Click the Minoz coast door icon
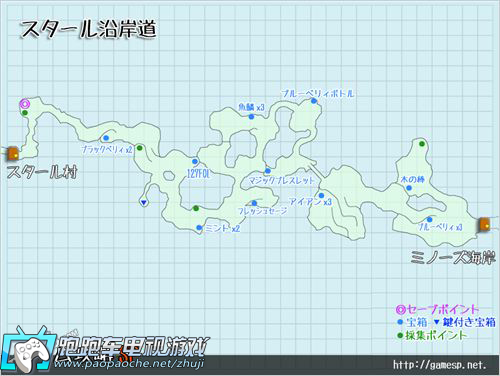Viewport: 500px width, 376px height. (x=485, y=224)
